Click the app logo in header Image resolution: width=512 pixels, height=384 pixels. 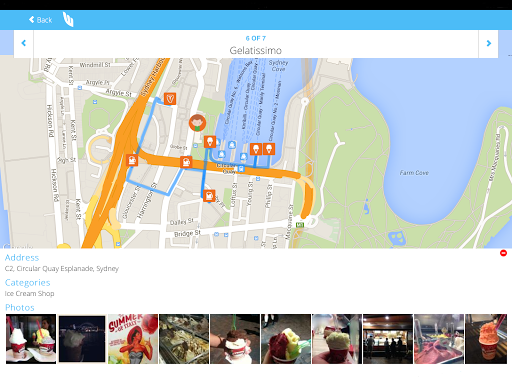(68, 20)
